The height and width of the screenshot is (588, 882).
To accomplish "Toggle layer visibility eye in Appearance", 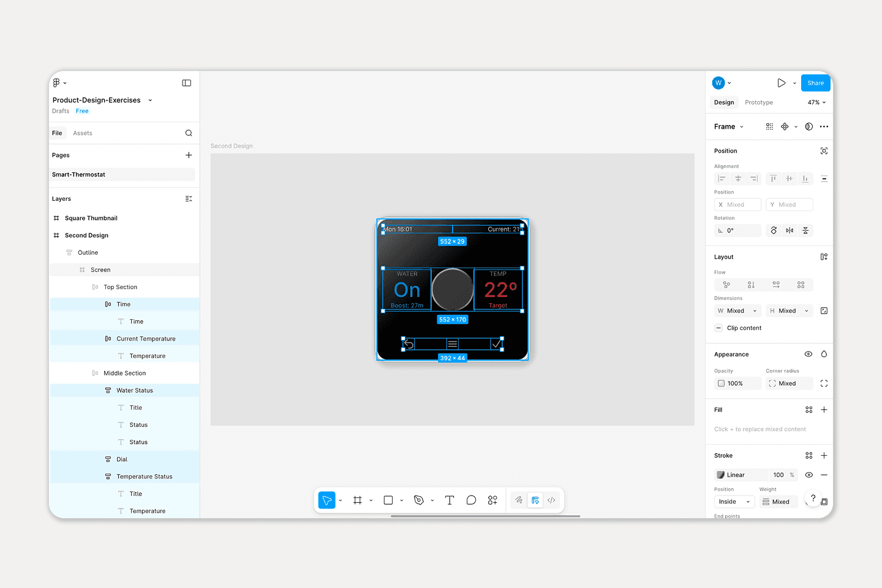I will 809,354.
